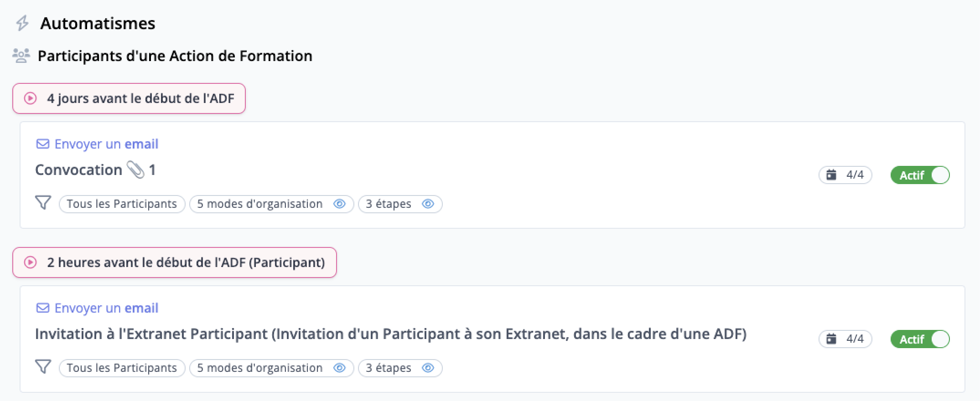Click the paperclip attachment icon beside Convocation
This screenshot has height=401, width=980.
point(135,170)
